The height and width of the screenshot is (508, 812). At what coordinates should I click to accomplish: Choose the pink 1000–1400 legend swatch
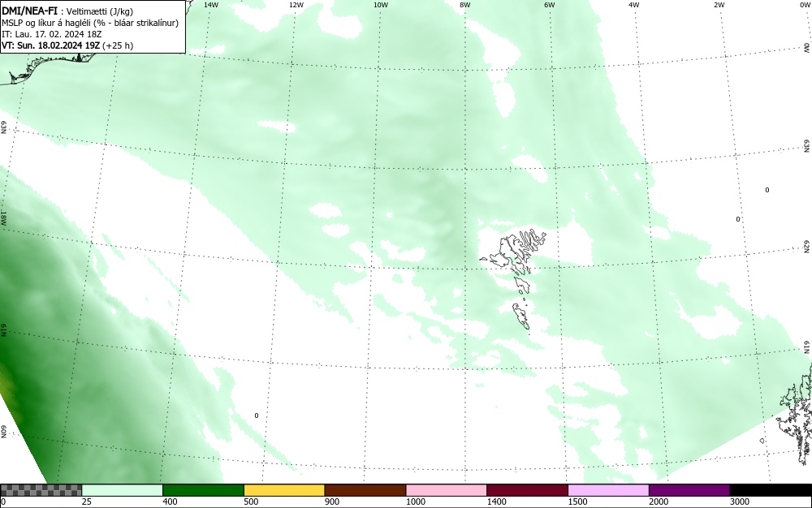pos(447,490)
